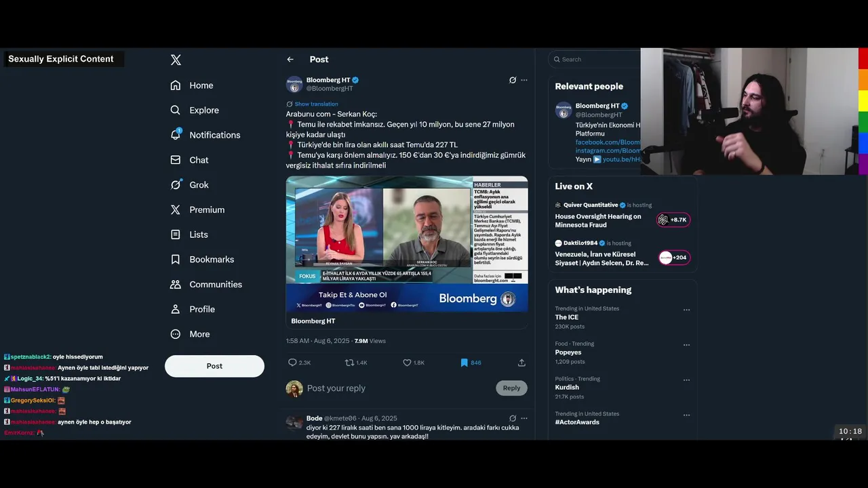The image size is (868, 488).
Task: Open #ActorAwards trending topic
Action: pos(577,422)
